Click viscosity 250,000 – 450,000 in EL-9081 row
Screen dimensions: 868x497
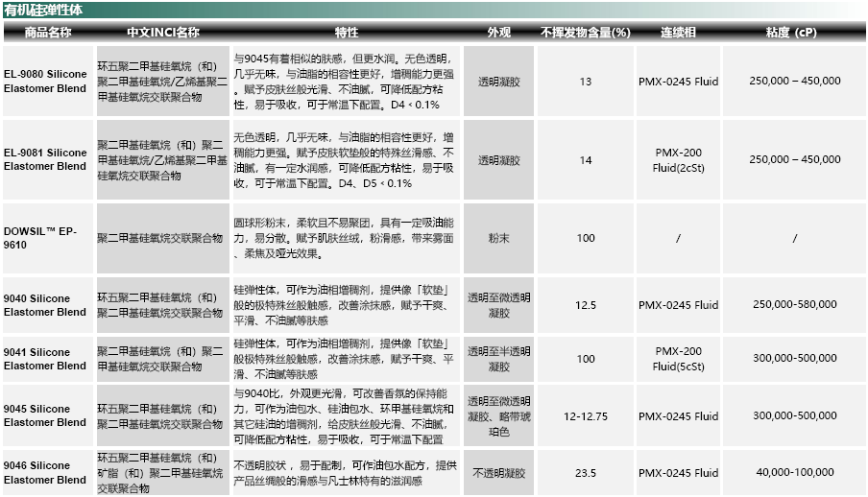[795, 159]
